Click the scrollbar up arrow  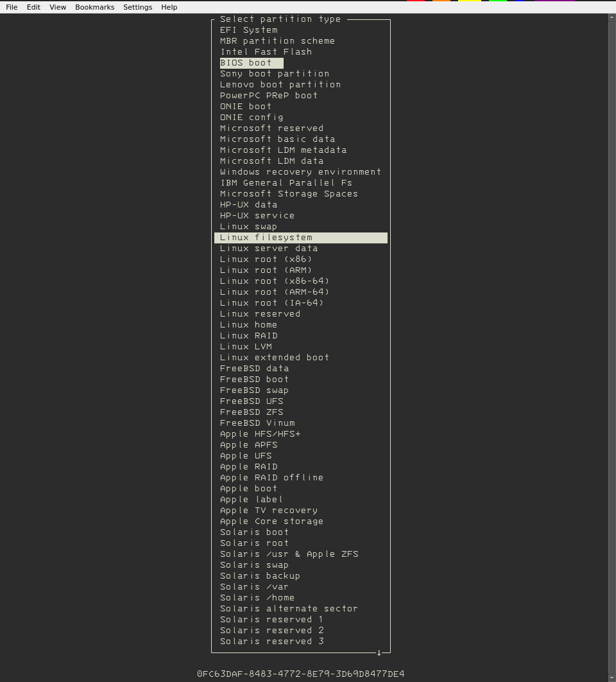[612, 18]
